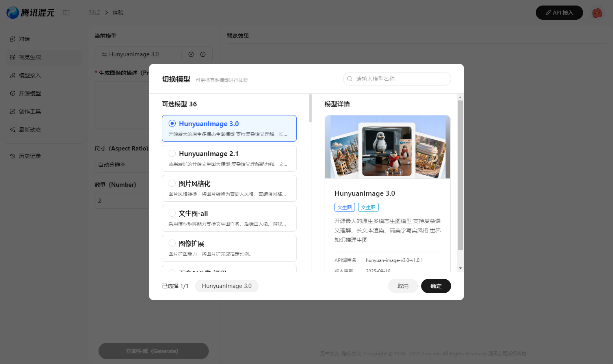613x364 pixels.
Task: Click the model list scrollbar thumb
Action: coord(310,108)
